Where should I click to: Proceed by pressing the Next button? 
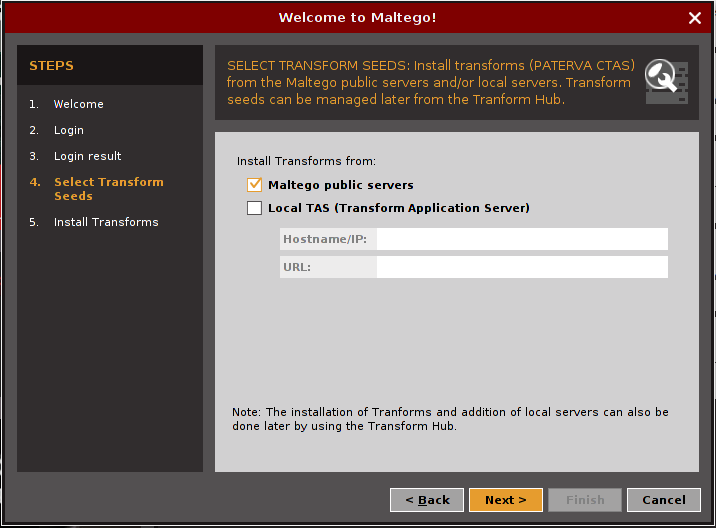[x=505, y=500]
